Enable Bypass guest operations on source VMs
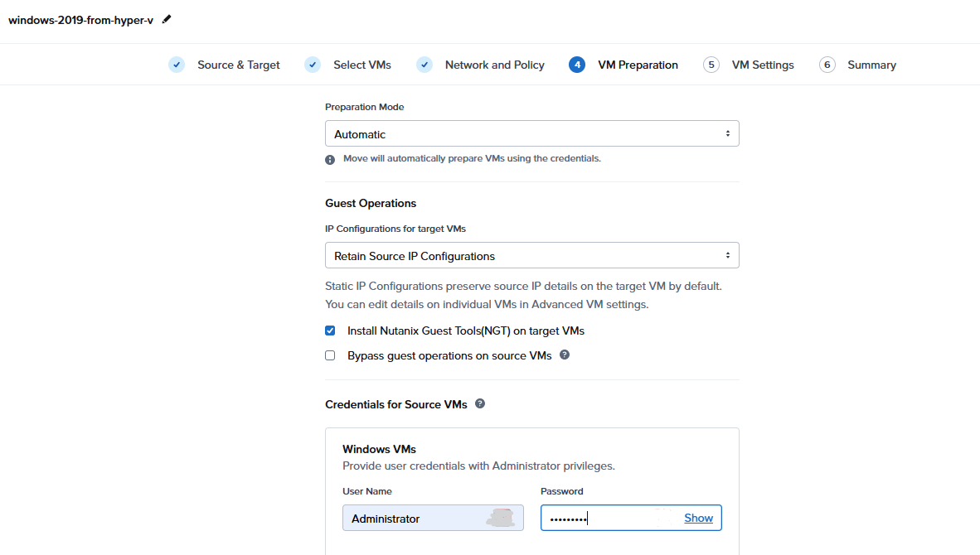This screenshot has width=980, height=555. pyautogui.click(x=330, y=355)
